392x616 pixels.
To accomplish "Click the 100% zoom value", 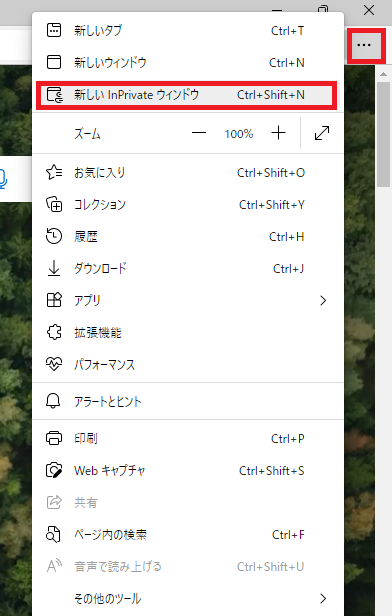I will click(x=238, y=134).
